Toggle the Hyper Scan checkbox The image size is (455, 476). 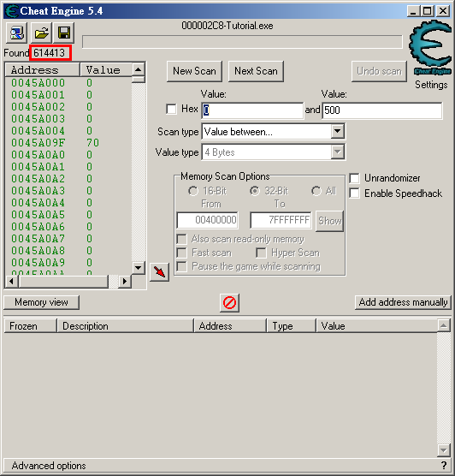261,253
